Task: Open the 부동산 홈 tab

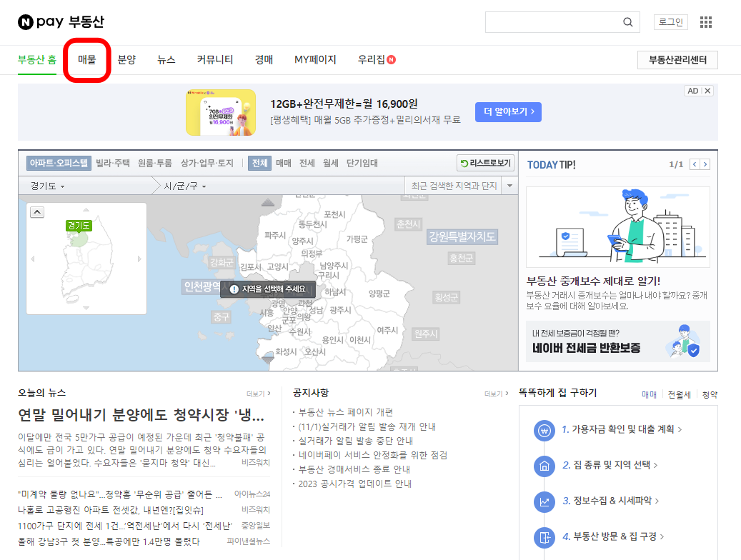Action: click(37, 59)
